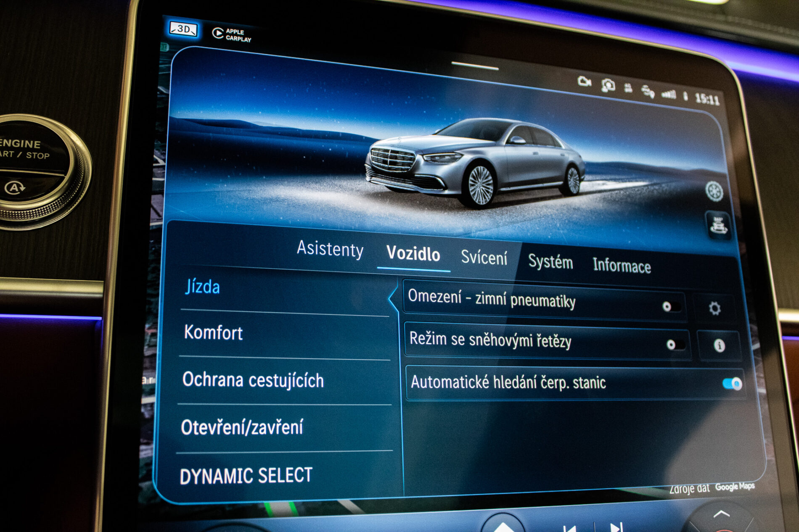Select the Vozidlo tab

tap(413, 253)
